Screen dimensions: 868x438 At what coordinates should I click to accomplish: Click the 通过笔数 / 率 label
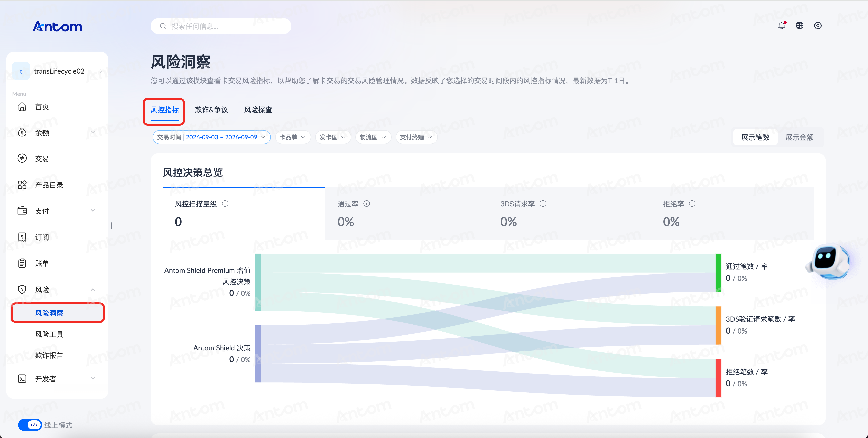click(x=747, y=266)
